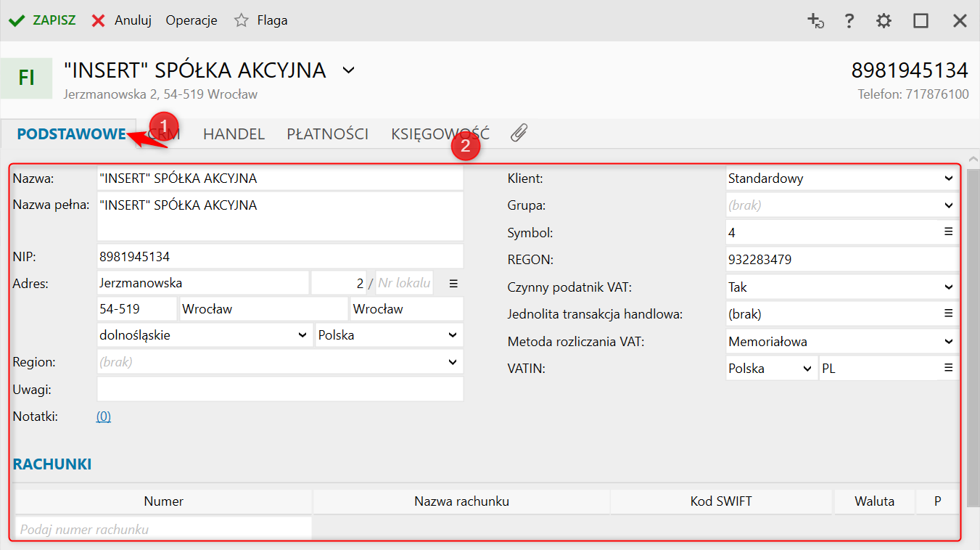Screen dimensions: 980x550
Task: Open help with the question mark icon
Action: pos(849,21)
